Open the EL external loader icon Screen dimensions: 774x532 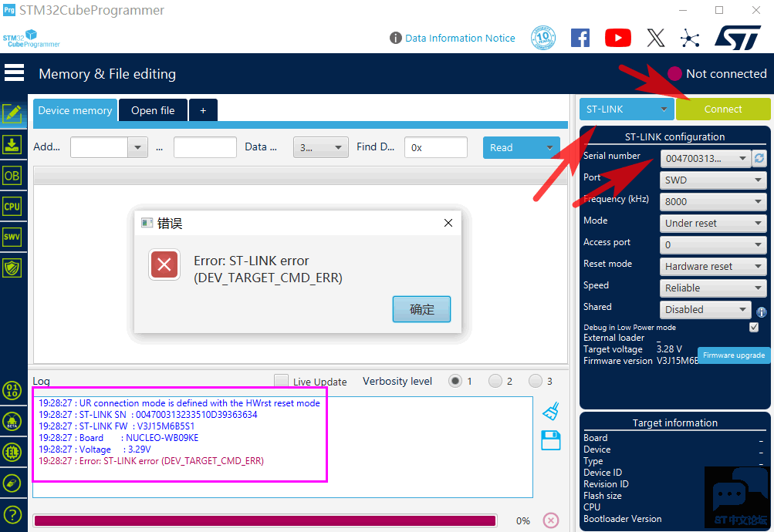click(12, 452)
